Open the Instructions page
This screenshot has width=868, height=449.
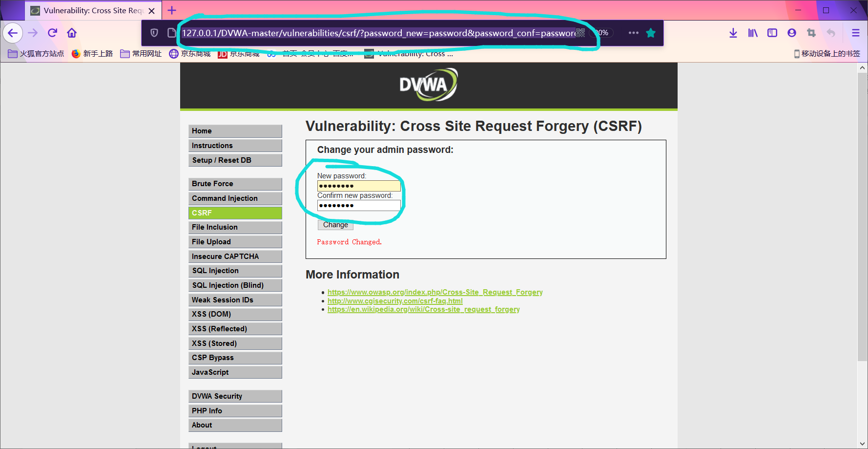coord(235,146)
